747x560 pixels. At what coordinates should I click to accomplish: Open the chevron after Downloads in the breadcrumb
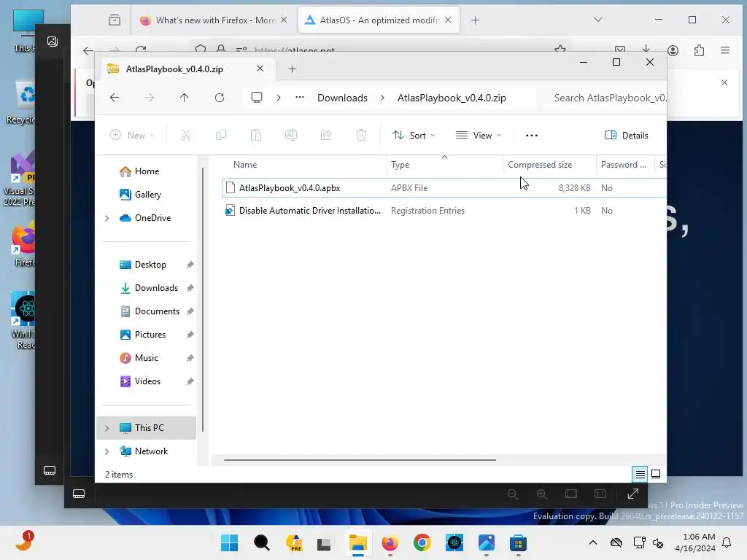click(382, 98)
